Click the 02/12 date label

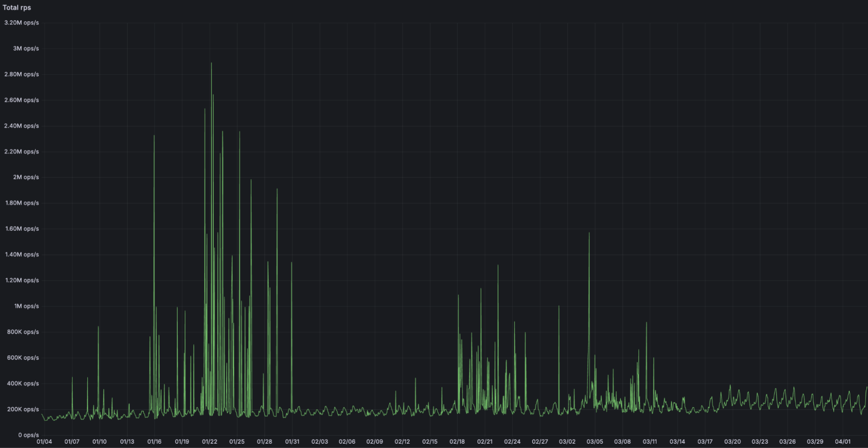click(402, 442)
